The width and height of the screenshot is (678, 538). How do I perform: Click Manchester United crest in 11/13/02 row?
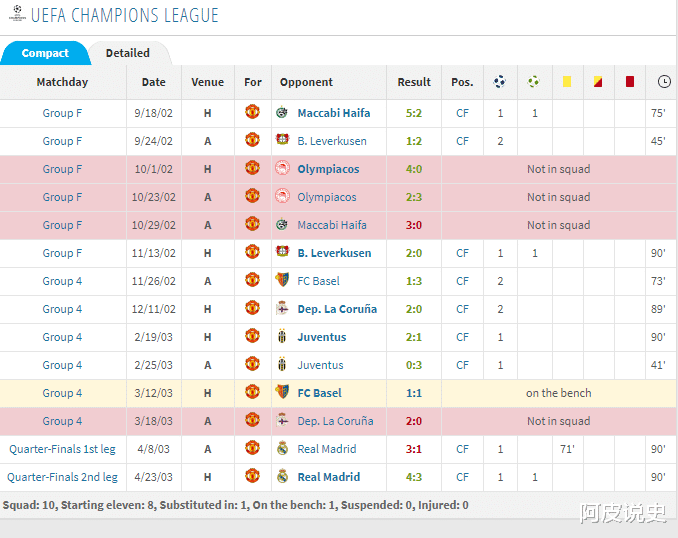click(x=252, y=253)
